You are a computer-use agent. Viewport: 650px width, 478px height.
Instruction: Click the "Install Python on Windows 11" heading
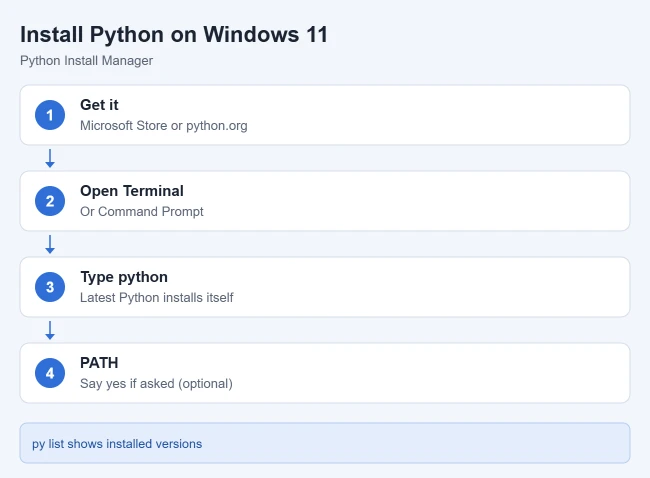(174, 34)
